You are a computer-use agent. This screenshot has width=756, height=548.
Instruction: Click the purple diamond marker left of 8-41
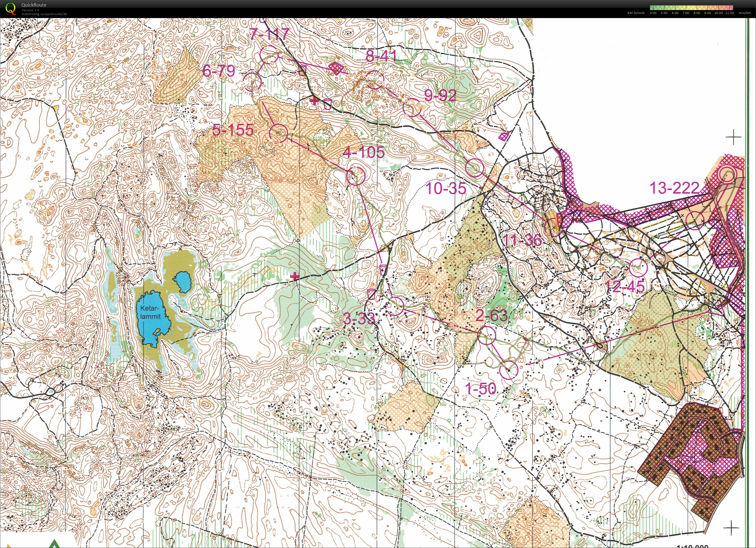pos(336,69)
